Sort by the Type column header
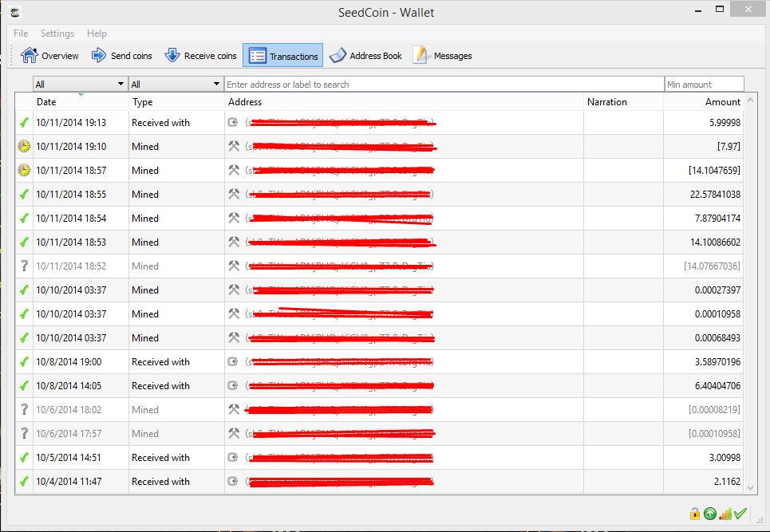770x532 pixels. point(176,102)
